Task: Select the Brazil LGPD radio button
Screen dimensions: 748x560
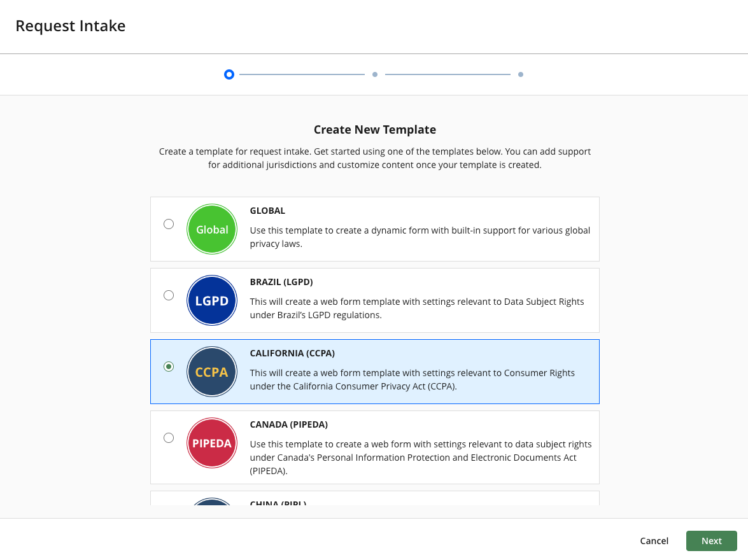Action: tap(169, 295)
